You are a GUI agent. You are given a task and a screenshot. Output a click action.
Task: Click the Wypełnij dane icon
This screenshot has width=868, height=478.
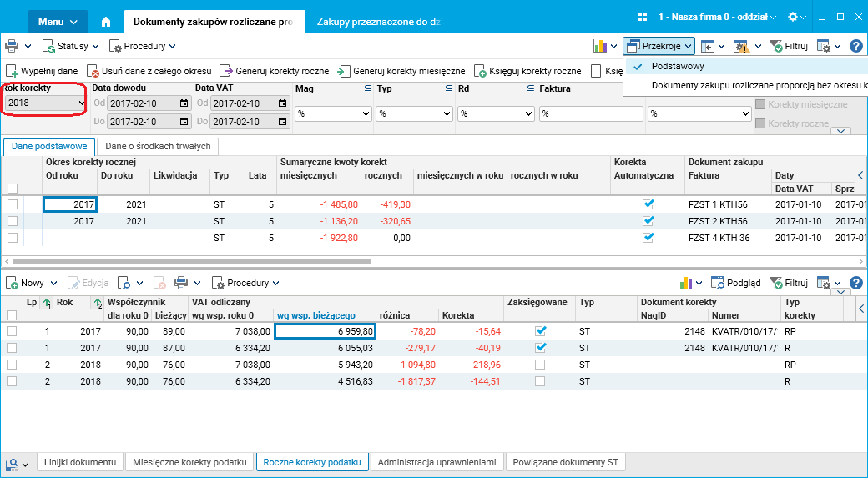(x=12, y=71)
